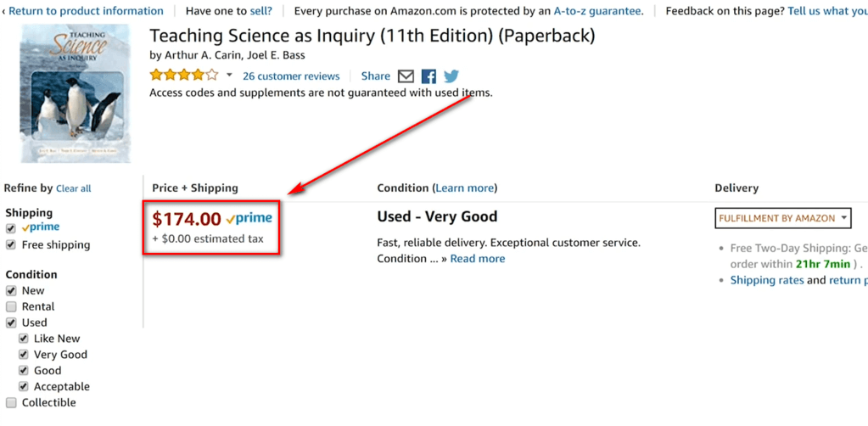Share the book via the Twitter bird icon
The width and height of the screenshot is (868, 426).
point(451,76)
